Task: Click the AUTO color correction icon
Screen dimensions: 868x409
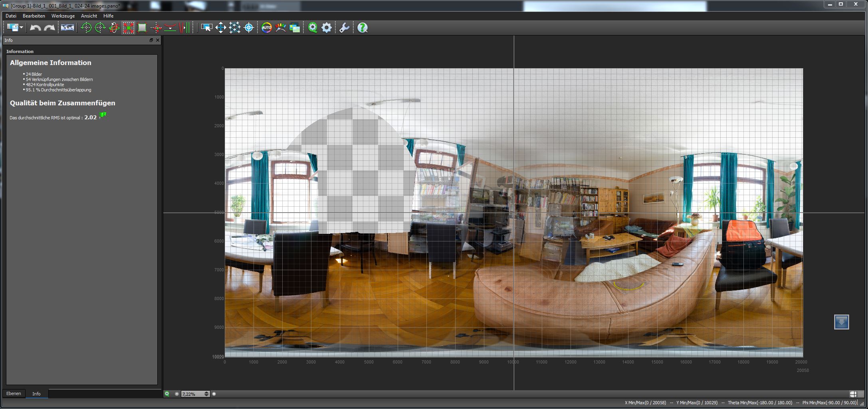Action: coord(266,28)
